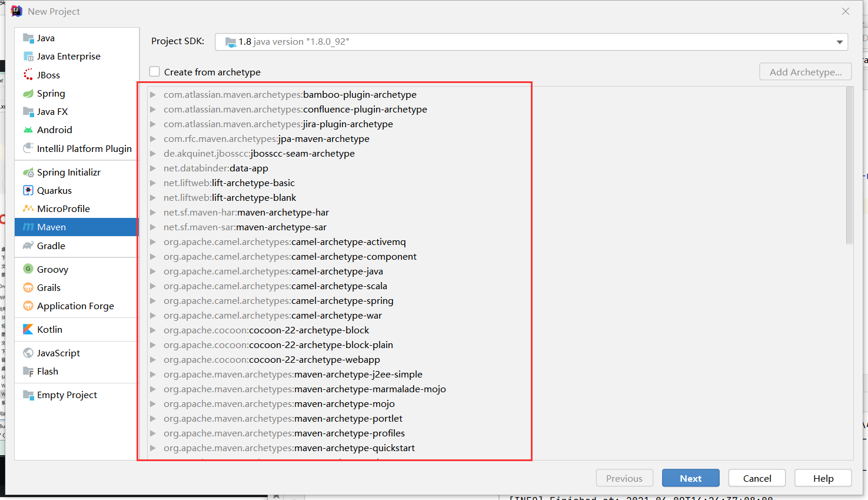Click the Grails icon
This screenshot has width=868, height=500.
[28, 287]
